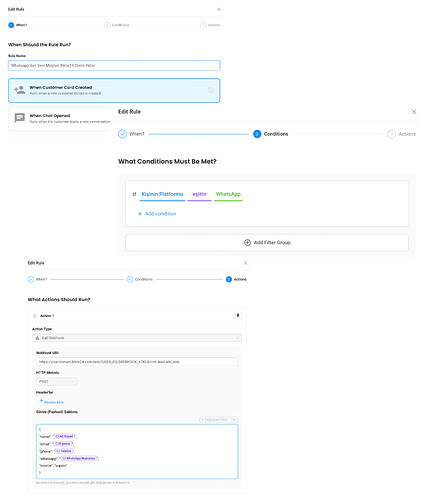The height and width of the screenshot is (500, 423).
Task: Grab the drag handle next to Action 1
Action: 35,316
